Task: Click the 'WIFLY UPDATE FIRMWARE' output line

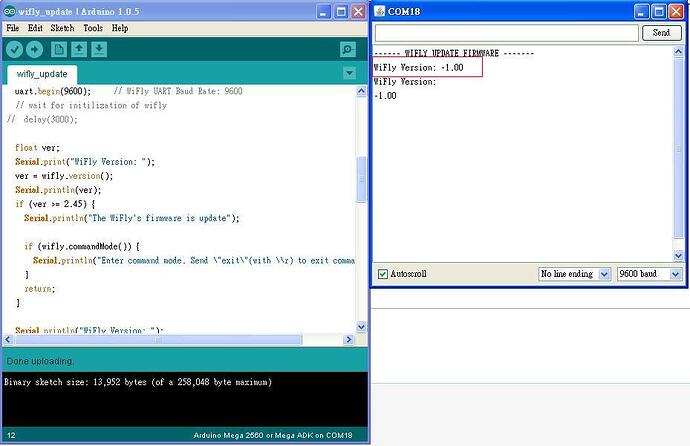Action: coord(454,53)
